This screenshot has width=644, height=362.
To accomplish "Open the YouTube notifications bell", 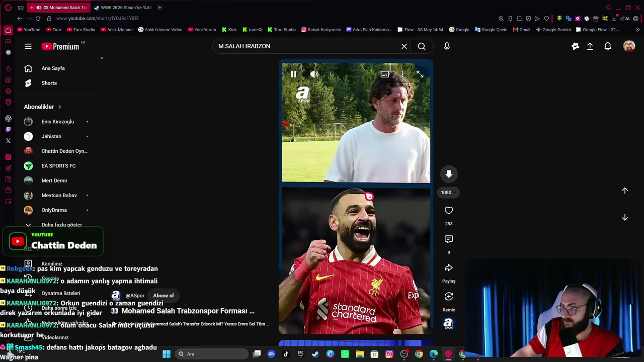I will (x=608, y=46).
